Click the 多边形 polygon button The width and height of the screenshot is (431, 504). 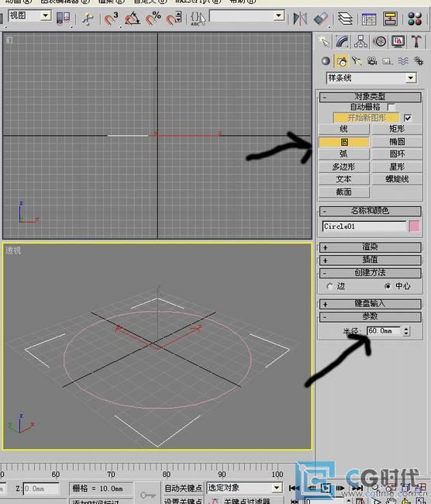pos(344,167)
